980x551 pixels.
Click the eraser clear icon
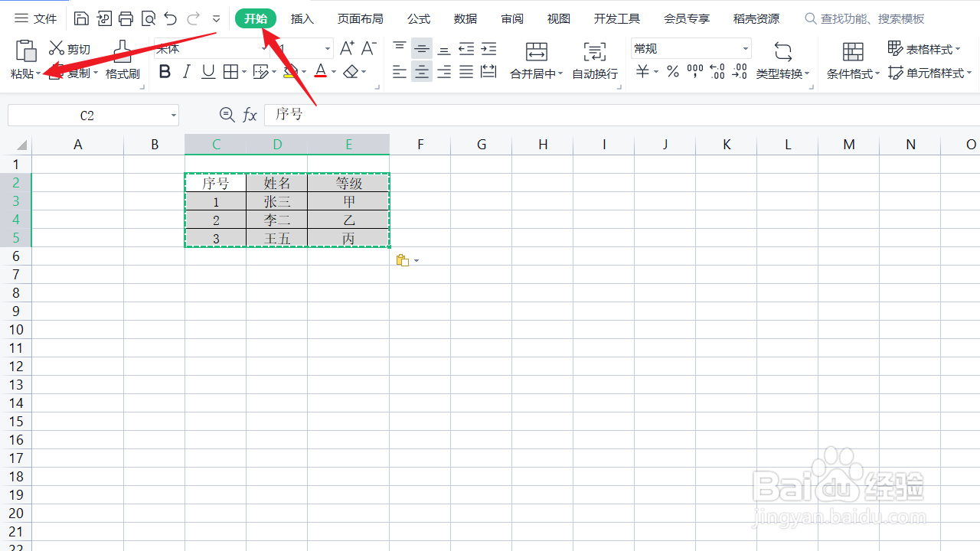click(x=351, y=72)
